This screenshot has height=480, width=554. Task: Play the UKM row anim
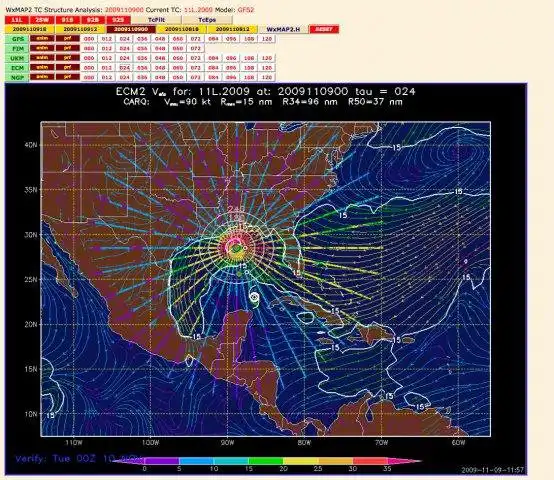click(x=42, y=58)
